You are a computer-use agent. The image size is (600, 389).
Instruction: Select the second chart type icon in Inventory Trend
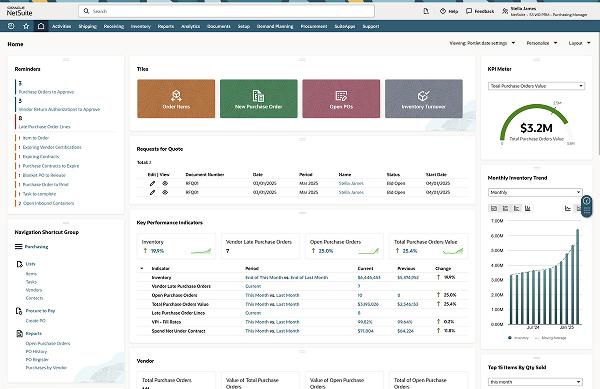pos(505,208)
